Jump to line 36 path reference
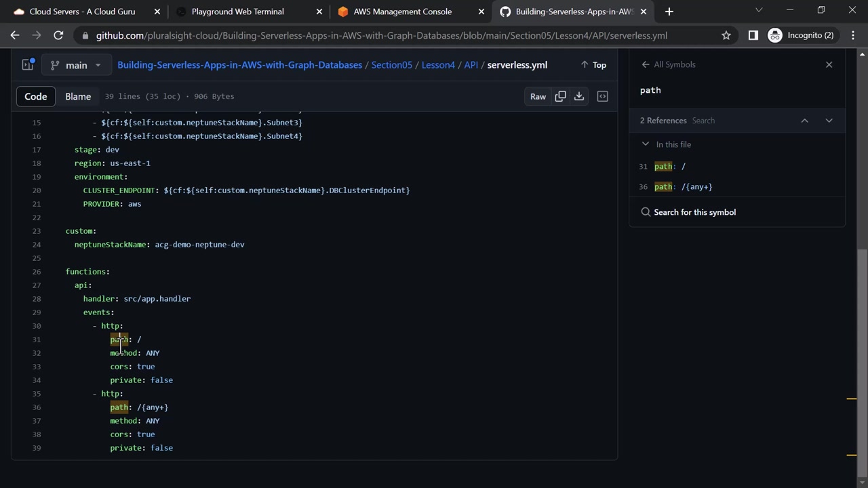Image resolution: width=868 pixels, height=488 pixels. tap(683, 186)
